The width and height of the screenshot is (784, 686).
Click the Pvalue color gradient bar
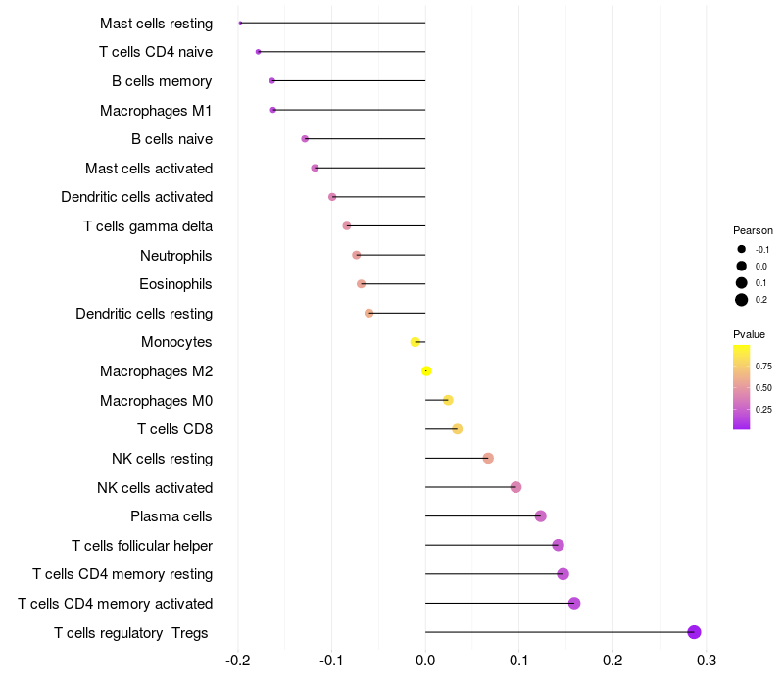pos(742,387)
